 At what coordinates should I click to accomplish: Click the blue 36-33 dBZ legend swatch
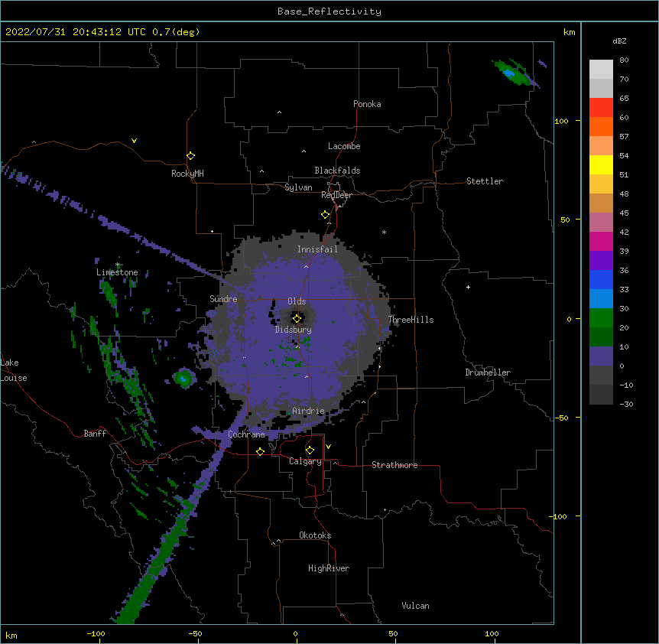click(601, 279)
